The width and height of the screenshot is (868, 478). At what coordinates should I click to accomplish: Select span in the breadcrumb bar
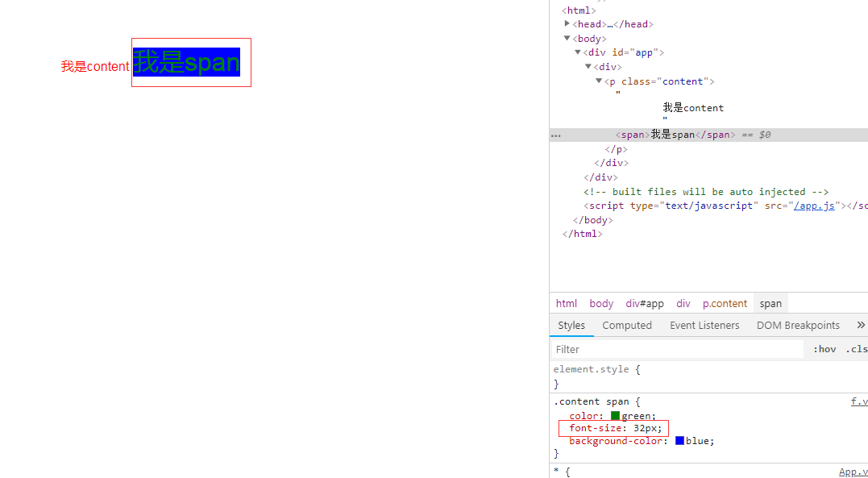pyautogui.click(x=770, y=304)
